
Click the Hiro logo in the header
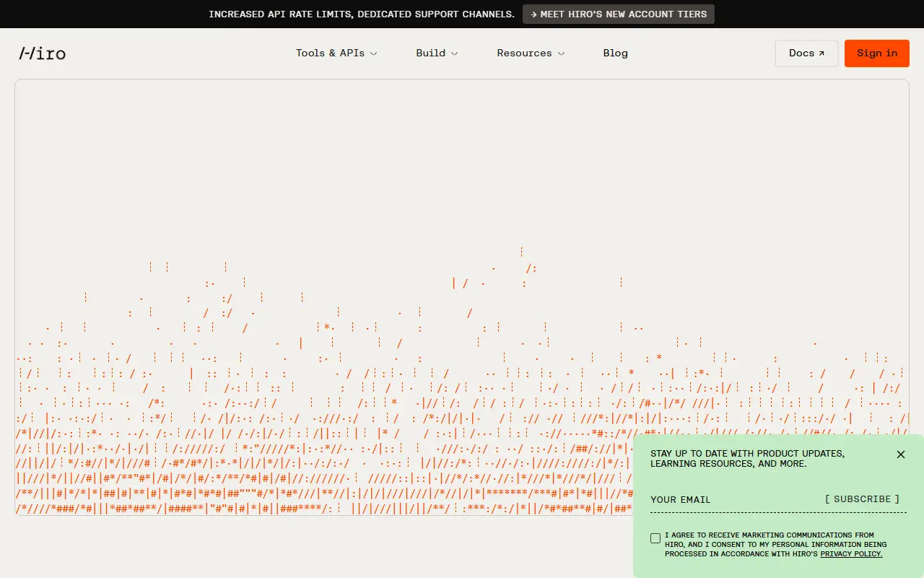[x=43, y=53]
